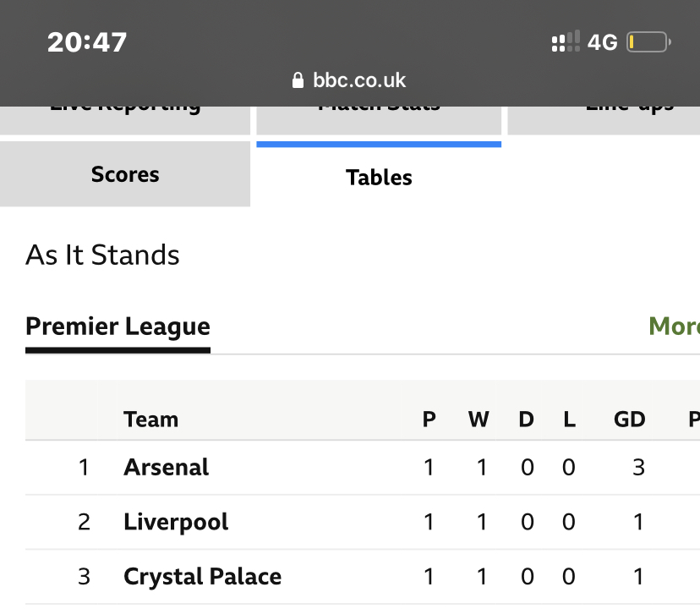Viewport: 700px width, 609px height.
Task: Switch to the Scores tab
Action: pyautogui.click(x=125, y=175)
